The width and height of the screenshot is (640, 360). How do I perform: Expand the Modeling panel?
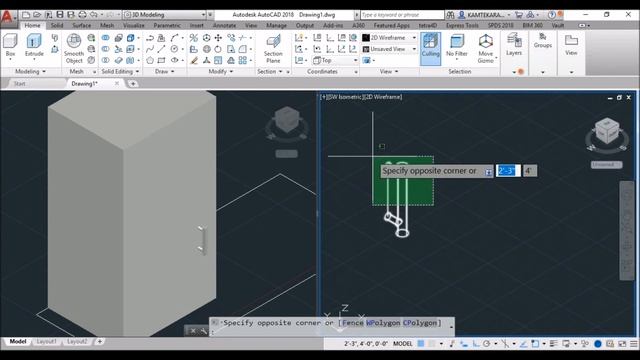point(30,71)
